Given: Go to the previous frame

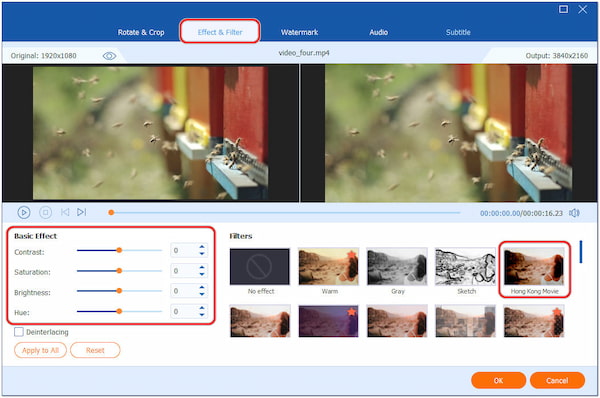Looking at the screenshot, I should click(65, 212).
